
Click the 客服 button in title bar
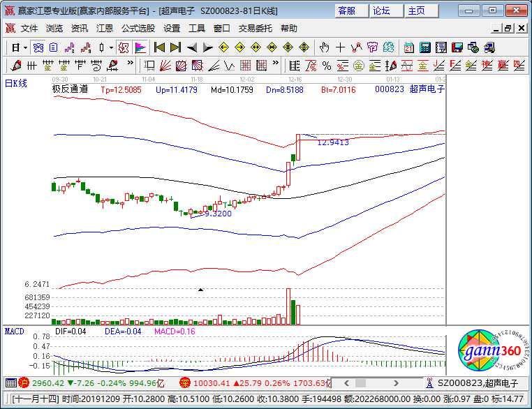(351, 11)
